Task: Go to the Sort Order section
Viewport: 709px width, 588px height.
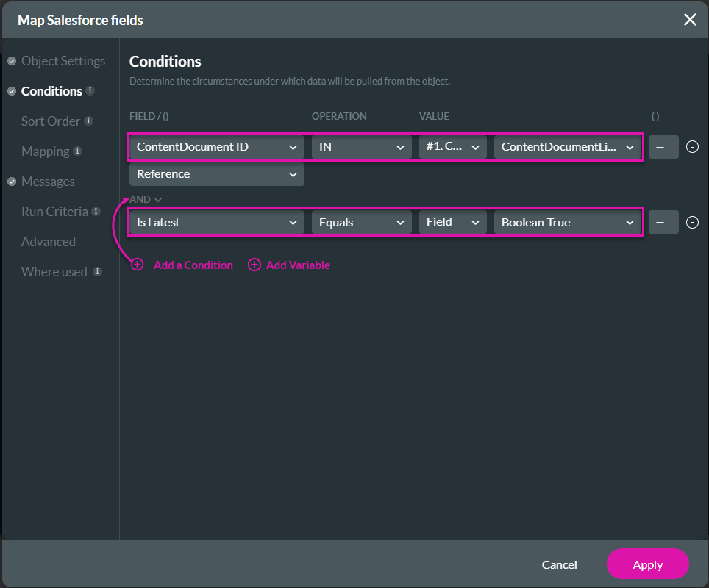Action: click(51, 121)
